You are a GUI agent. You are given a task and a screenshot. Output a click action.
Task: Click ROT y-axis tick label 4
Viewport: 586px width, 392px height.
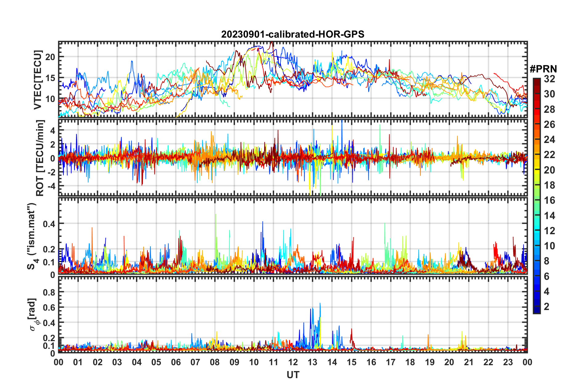(x=53, y=130)
